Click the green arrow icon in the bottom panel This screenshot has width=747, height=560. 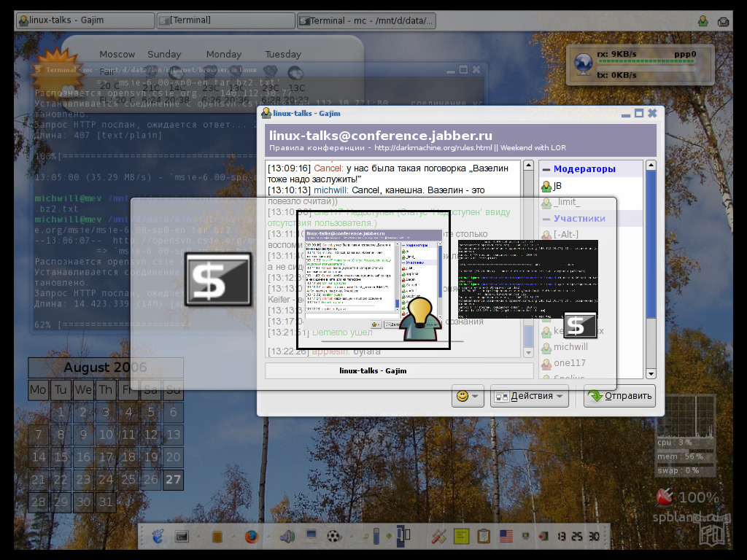(389, 536)
